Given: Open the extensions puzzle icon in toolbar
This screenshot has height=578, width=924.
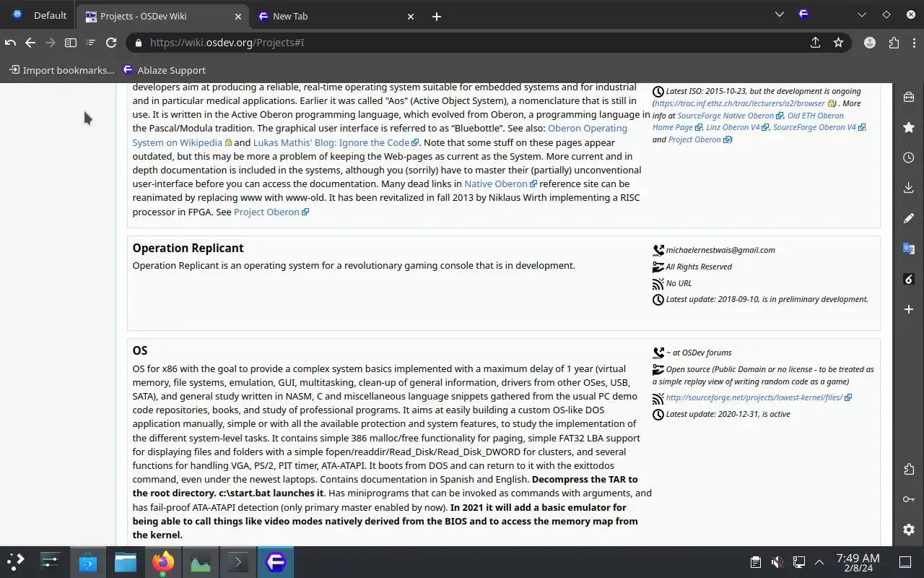Looking at the screenshot, I should 894,43.
